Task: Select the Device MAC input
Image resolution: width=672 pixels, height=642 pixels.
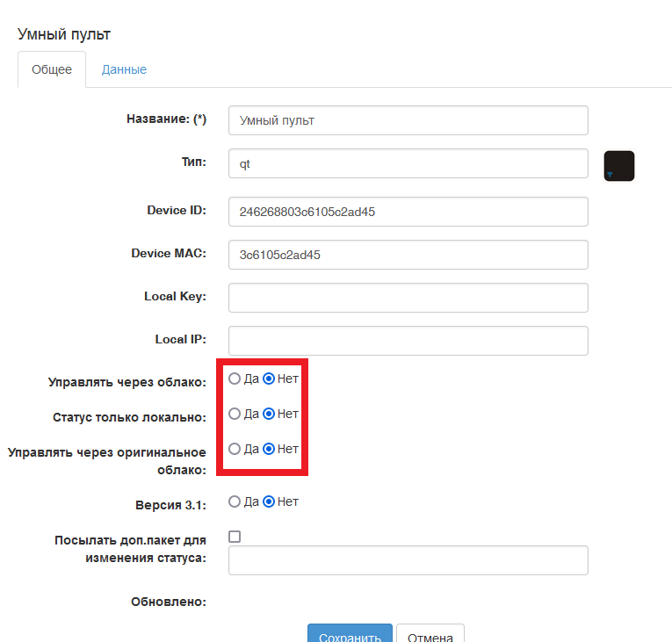Action: tap(408, 254)
